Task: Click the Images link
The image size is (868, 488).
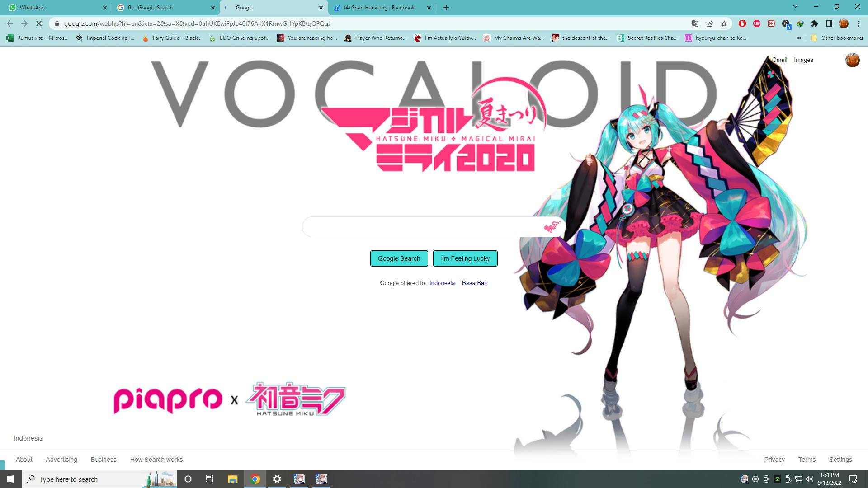Action: [803, 60]
